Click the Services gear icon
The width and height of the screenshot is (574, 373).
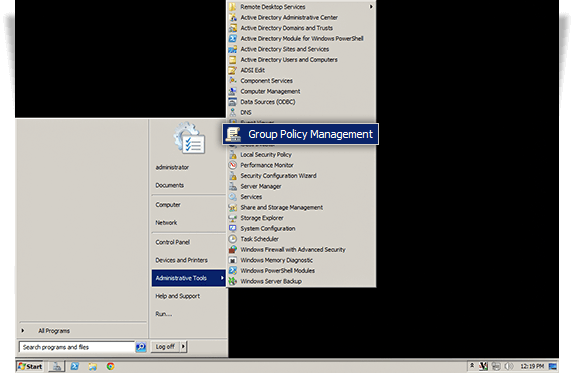tap(232, 197)
